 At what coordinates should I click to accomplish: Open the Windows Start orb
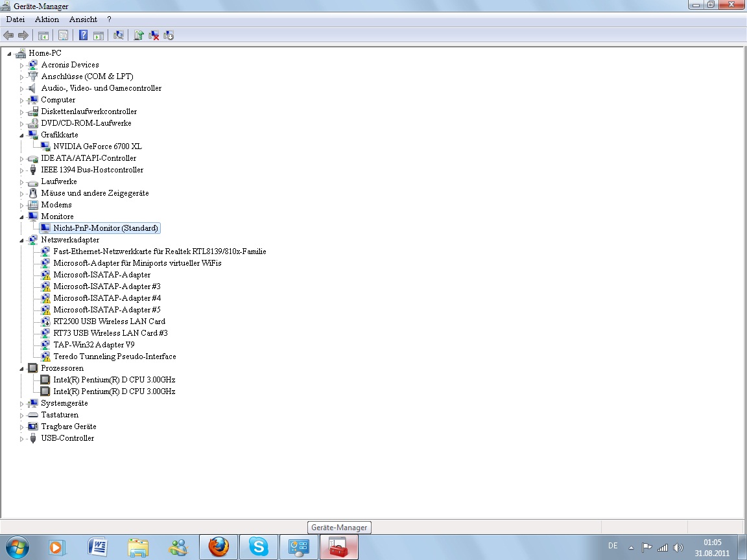click(x=17, y=547)
